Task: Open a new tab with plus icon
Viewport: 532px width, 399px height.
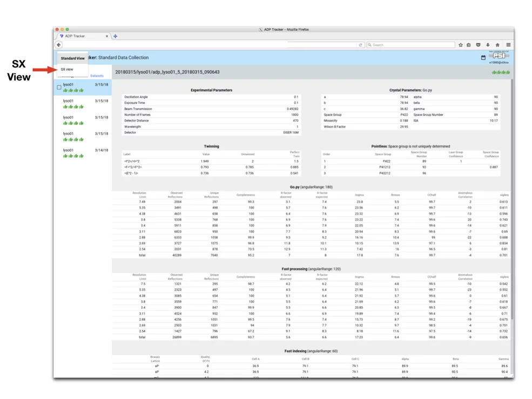Action: tap(116, 36)
